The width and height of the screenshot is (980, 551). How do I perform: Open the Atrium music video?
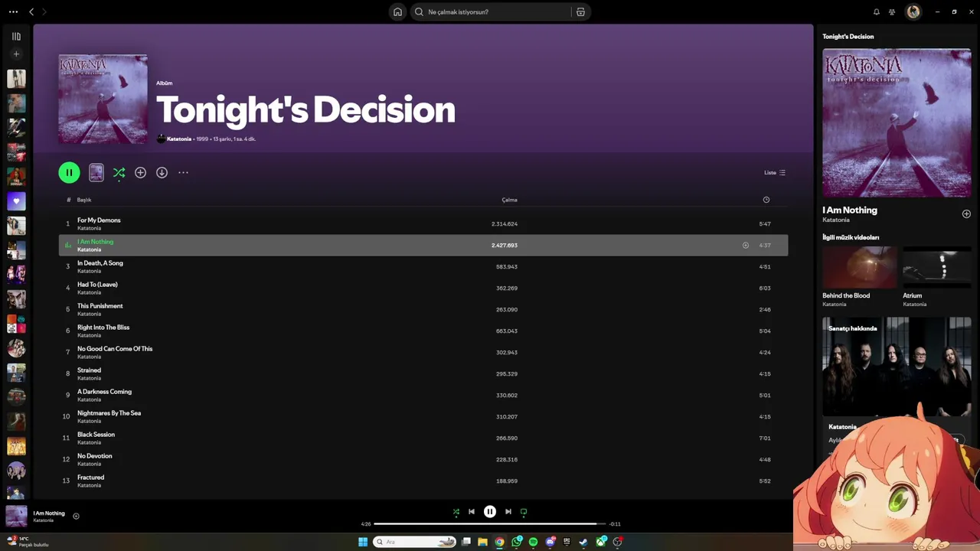click(x=937, y=267)
